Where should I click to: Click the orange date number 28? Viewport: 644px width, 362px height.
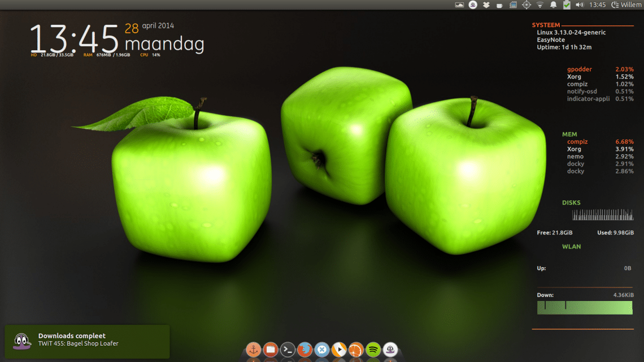(x=132, y=28)
